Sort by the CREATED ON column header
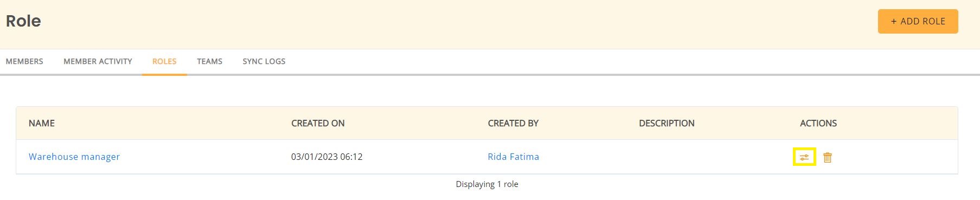Image resolution: width=980 pixels, height=200 pixels. click(x=318, y=123)
